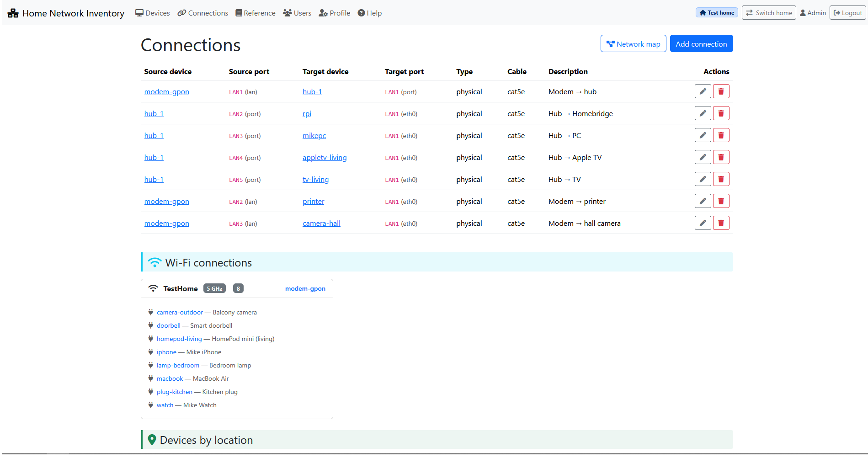Click the Add connection button
Image resolution: width=868 pixels, height=458 pixels.
pos(701,44)
